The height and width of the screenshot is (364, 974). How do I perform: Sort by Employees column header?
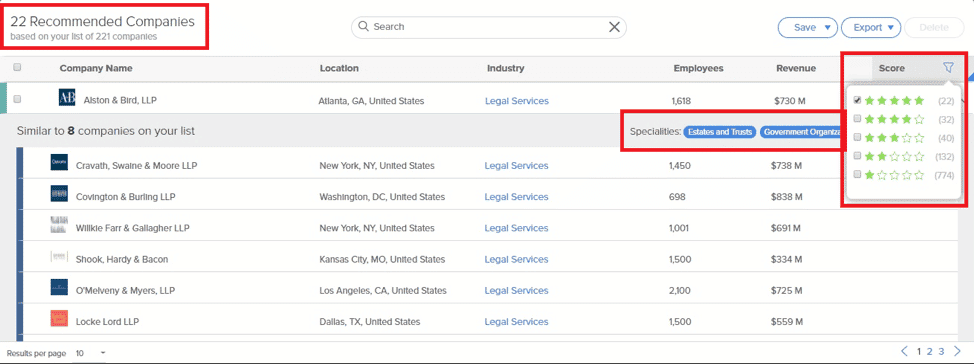pos(698,68)
